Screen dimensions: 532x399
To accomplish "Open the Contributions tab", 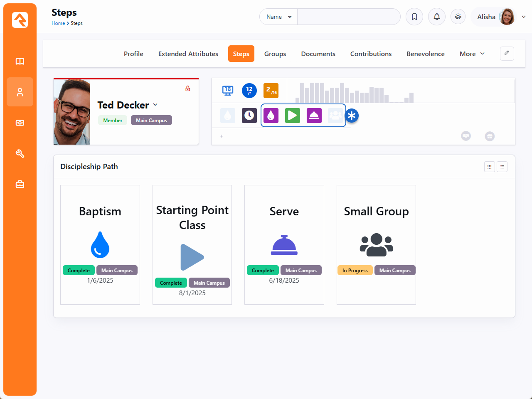I will [371, 54].
